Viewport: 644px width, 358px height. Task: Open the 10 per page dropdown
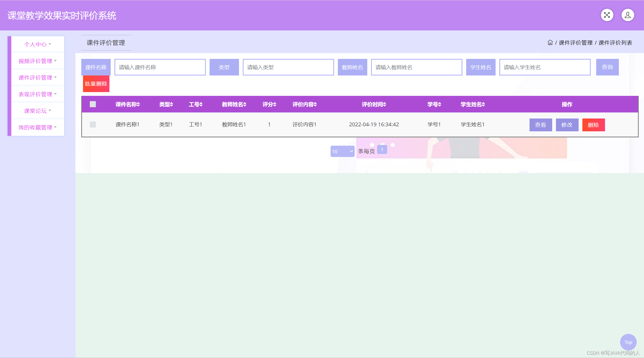[342, 151]
